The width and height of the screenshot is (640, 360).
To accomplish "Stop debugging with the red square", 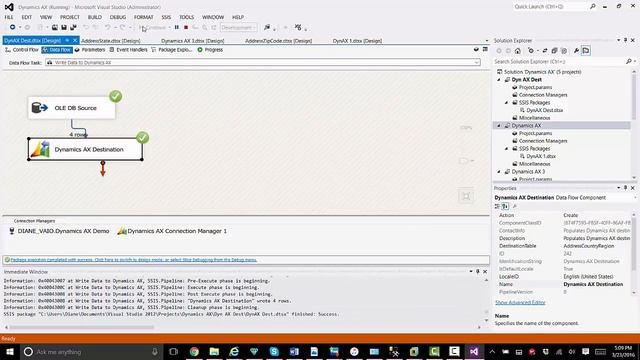I will 186,27.
